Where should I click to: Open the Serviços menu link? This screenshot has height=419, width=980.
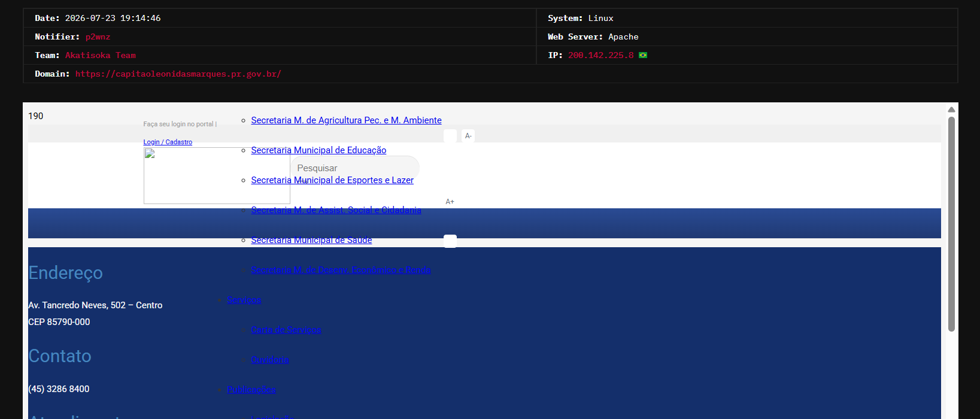244,300
